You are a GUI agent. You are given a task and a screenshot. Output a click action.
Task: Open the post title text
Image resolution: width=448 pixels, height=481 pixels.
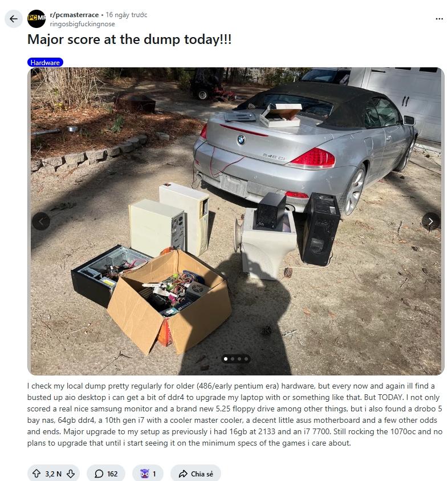point(129,39)
